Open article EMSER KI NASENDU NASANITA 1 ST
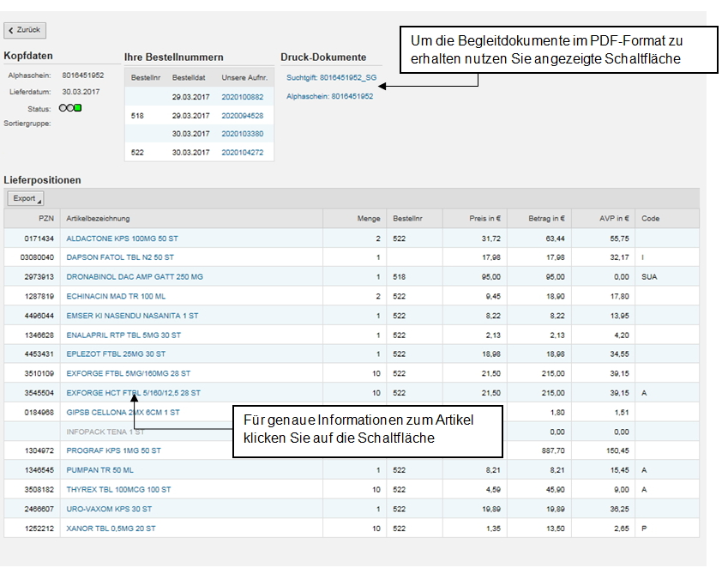Viewport: 728px width, 568px height. [132, 316]
